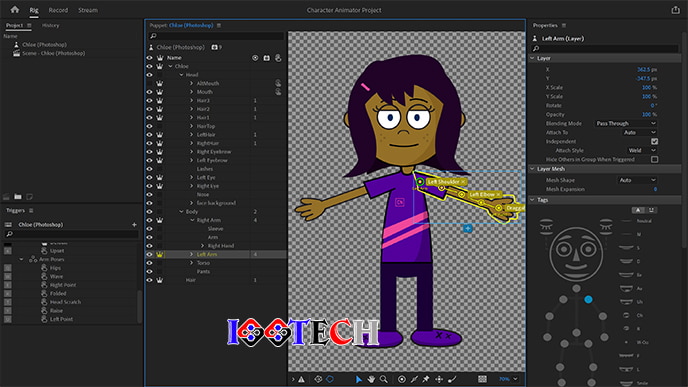
Task: Open Triggers panel menu icon
Action: (31, 211)
